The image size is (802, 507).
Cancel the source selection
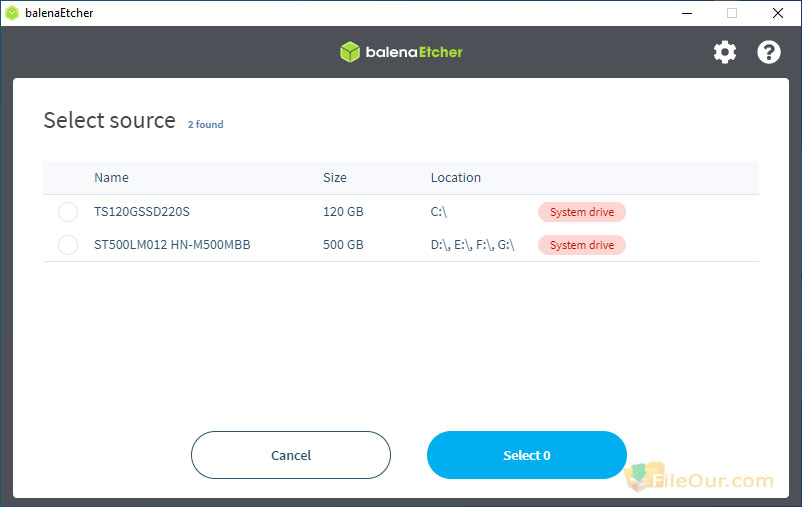click(291, 455)
